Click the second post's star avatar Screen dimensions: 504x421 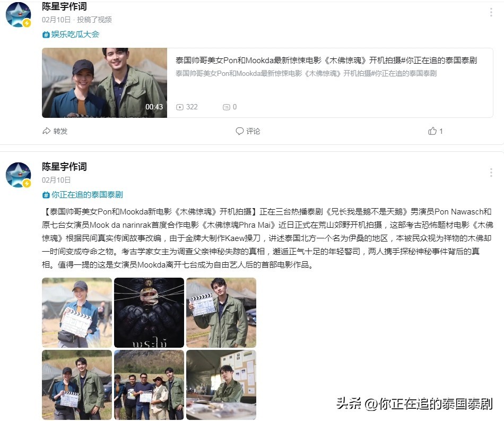(19, 175)
